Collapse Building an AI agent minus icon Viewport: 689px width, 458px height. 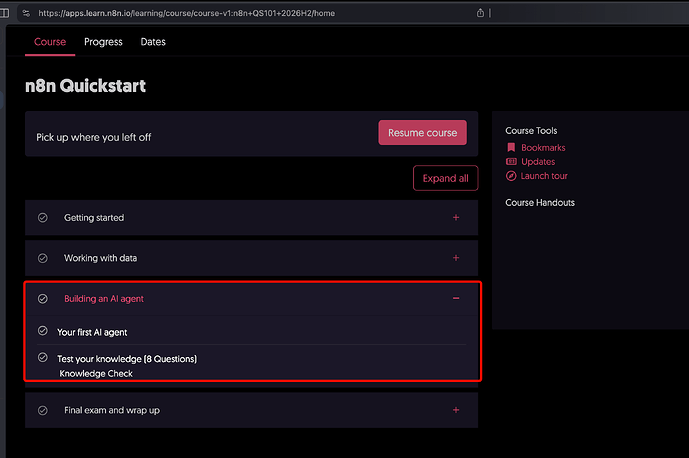coord(456,298)
